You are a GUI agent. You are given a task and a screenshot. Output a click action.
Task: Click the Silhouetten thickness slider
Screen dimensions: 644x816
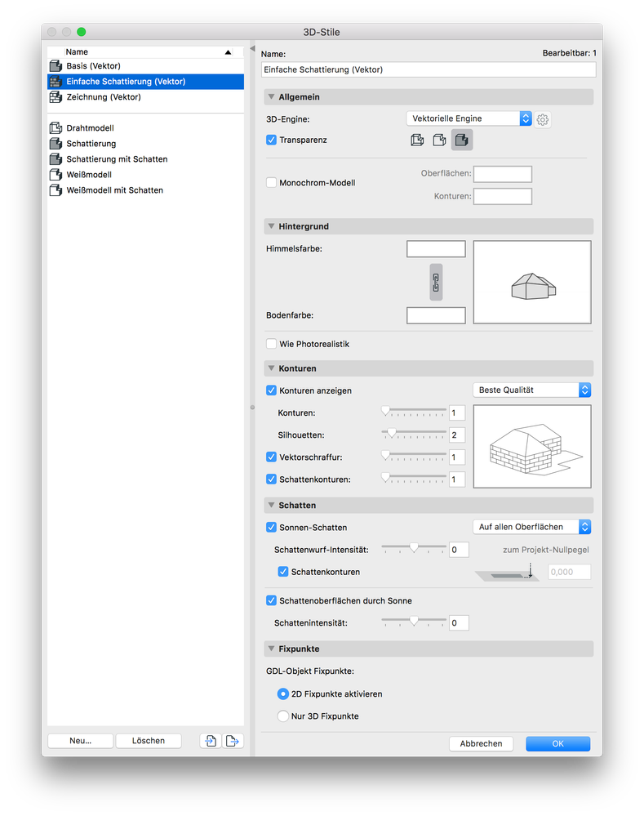(x=414, y=434)
